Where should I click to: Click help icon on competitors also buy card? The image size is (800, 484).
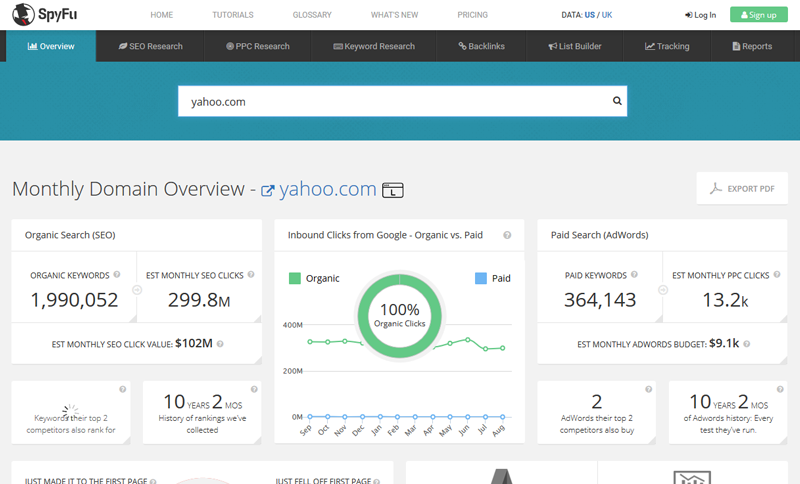tap(648, 389)
